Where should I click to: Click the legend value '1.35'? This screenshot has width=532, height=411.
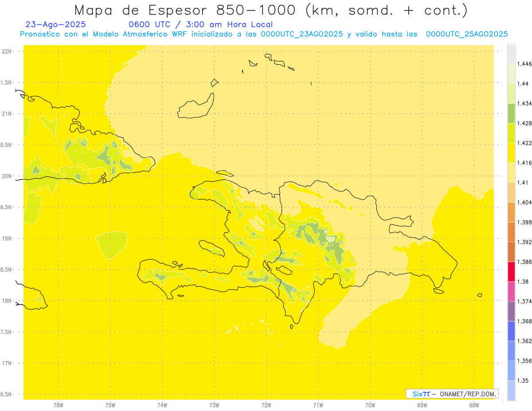524,380
